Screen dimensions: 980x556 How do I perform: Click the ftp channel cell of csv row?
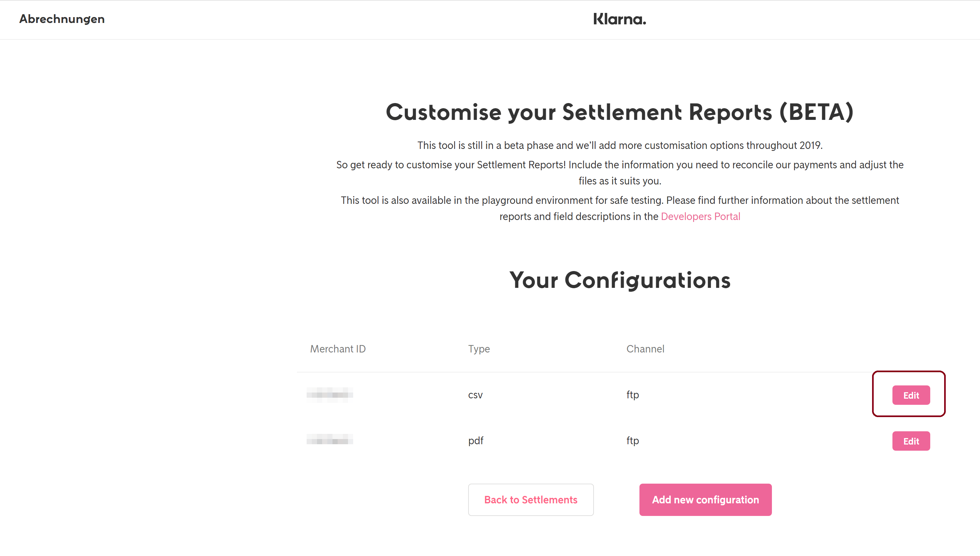point(632,395)
